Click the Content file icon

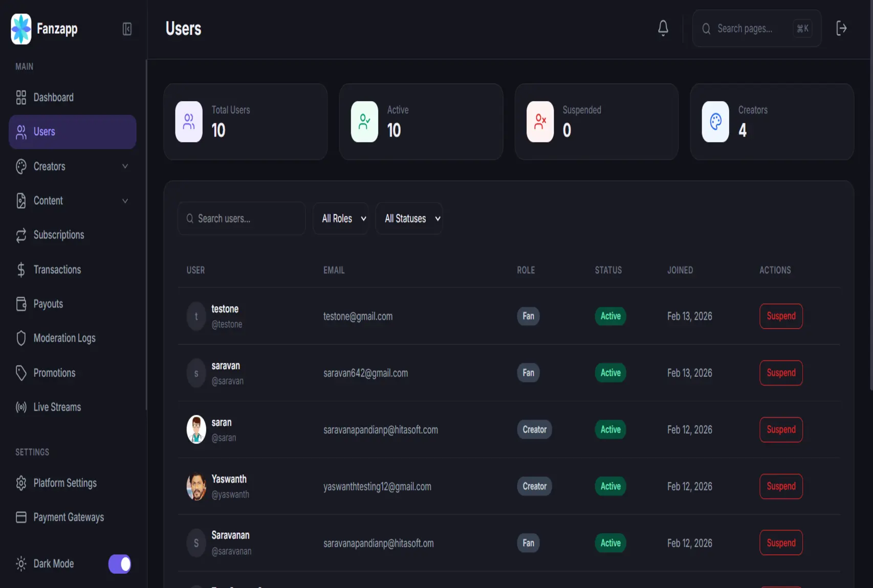tap(21, 200)
